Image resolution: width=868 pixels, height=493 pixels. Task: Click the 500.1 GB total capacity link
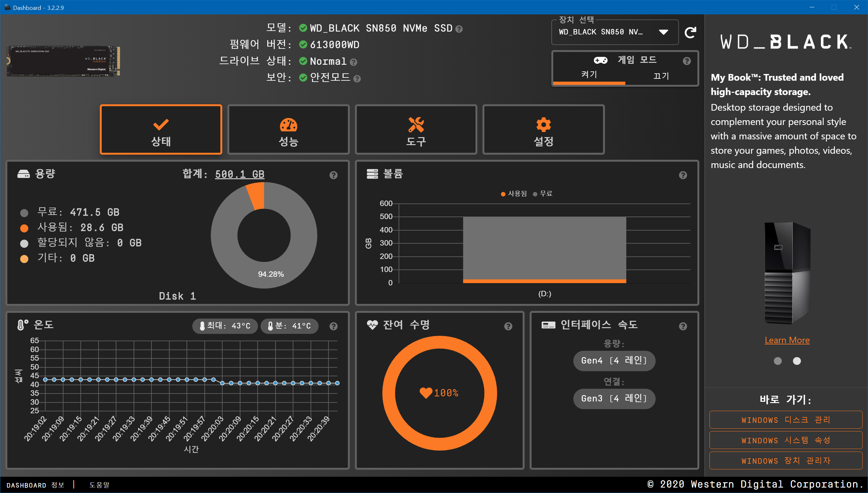(240, 174)
